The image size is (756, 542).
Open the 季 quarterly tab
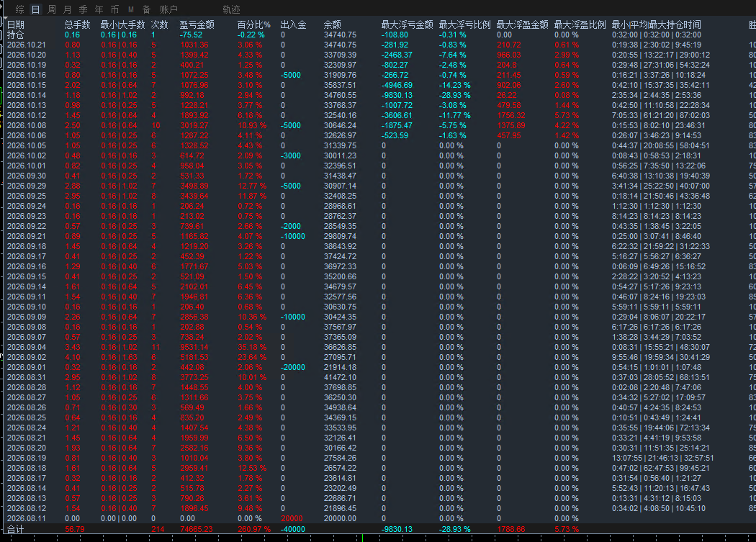coord(84,9)
